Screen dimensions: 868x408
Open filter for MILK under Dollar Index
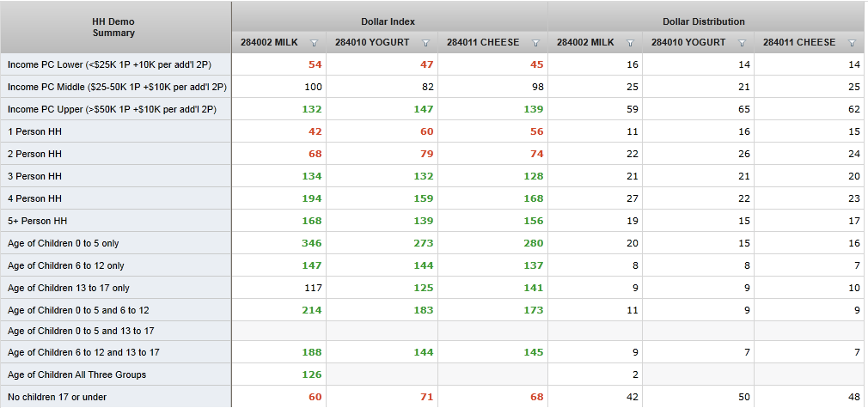[314, 43]
